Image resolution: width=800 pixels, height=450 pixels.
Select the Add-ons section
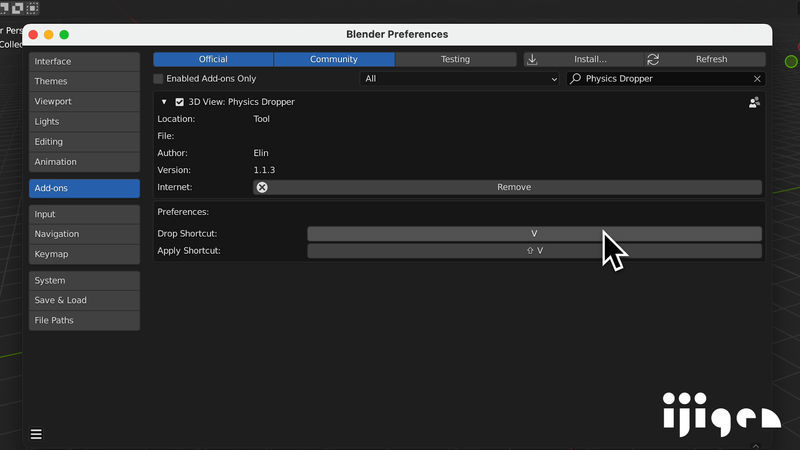(x=84, y=188)
